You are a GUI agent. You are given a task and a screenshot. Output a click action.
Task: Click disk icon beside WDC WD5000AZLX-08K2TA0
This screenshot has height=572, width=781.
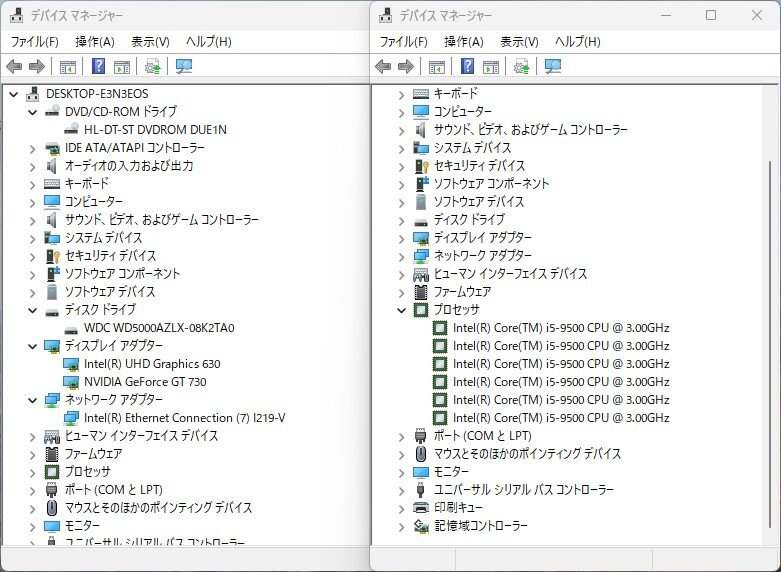[x=71, y=329]
